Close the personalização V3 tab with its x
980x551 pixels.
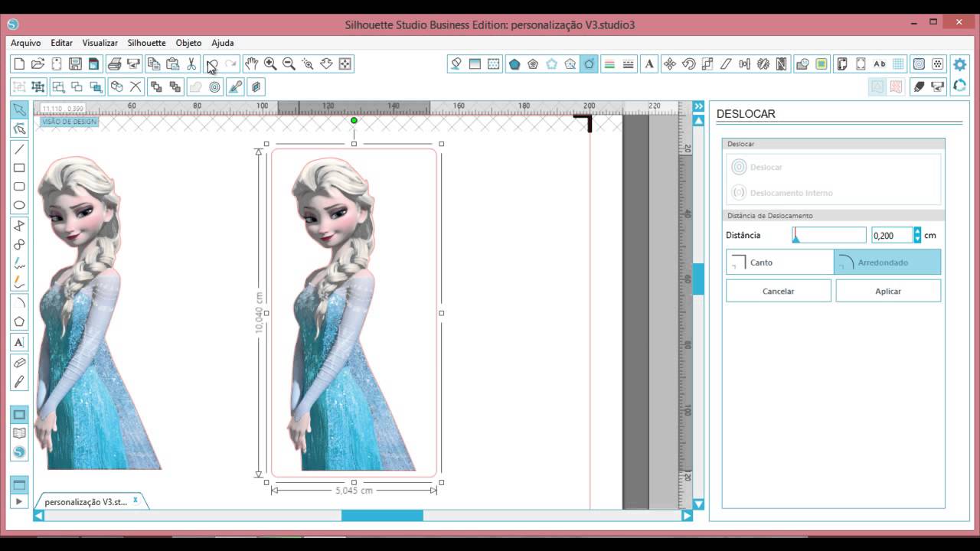point(136,500)
